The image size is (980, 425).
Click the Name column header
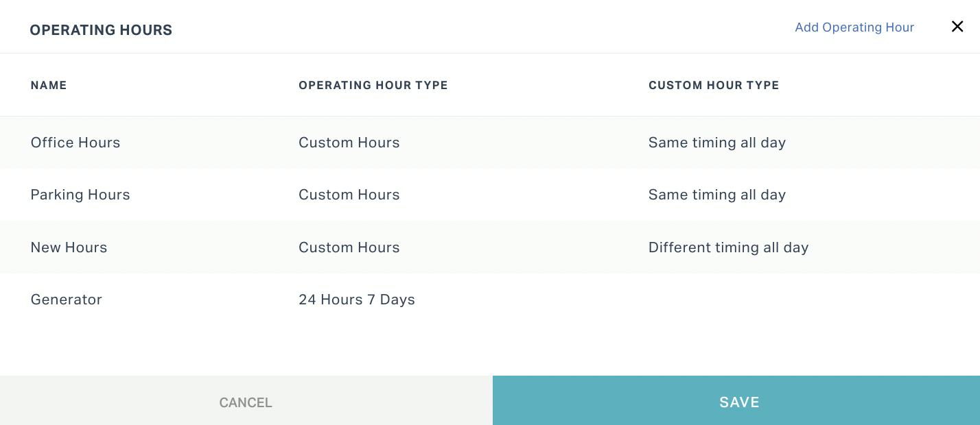click(x=49, y=86)
